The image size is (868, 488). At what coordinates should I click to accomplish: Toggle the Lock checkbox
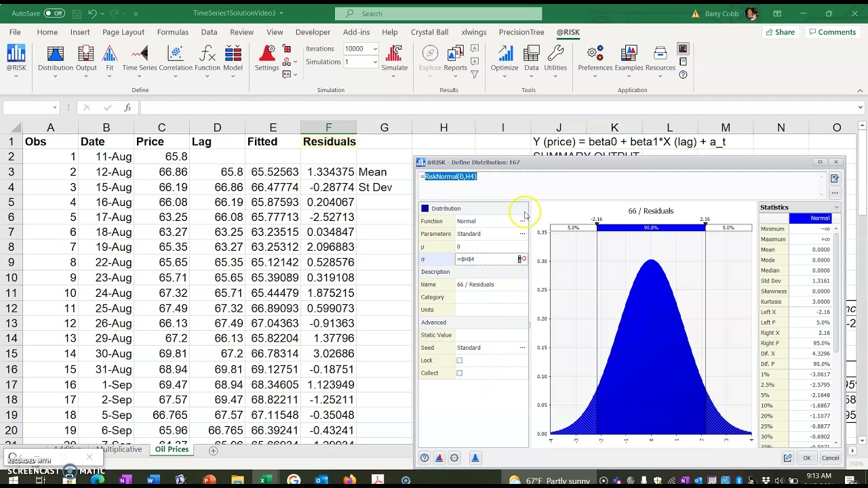[x=459, y=361]
